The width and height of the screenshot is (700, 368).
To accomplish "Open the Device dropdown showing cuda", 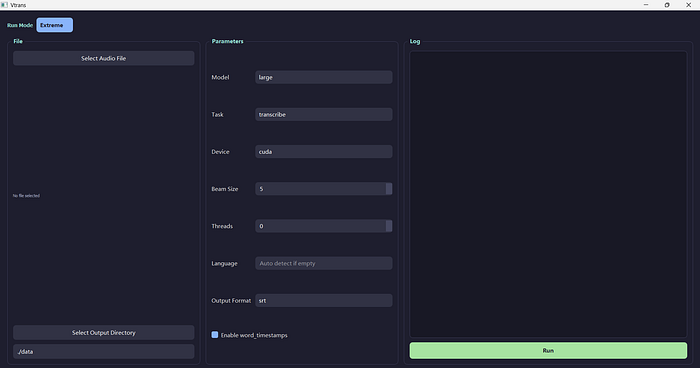I will pos(324,151).
